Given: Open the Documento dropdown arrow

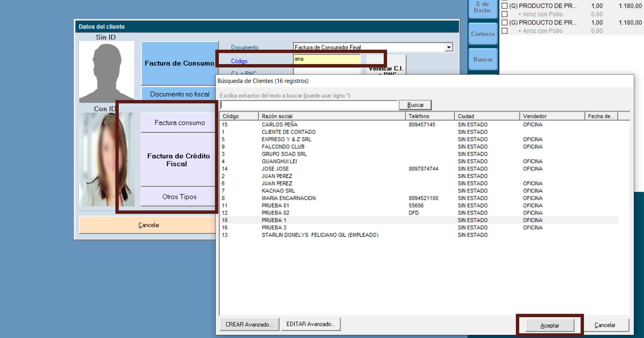Looking at the screenshot, I should click(x=449, y=47).
